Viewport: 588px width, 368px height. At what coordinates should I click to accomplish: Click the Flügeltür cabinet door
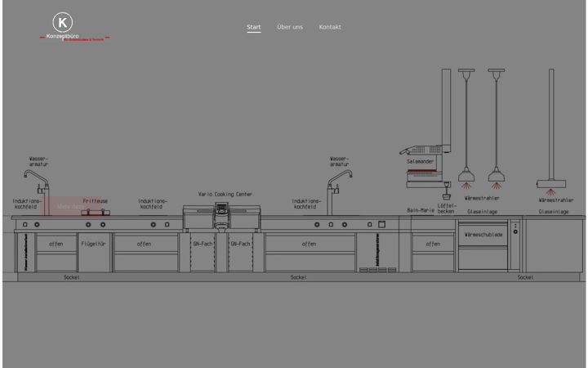coord(93,252)
